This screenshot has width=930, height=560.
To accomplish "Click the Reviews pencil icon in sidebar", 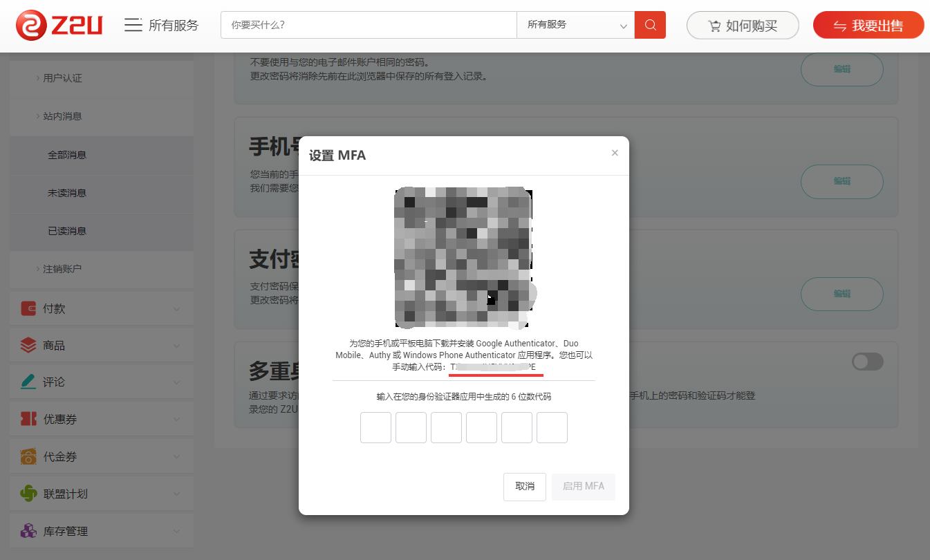I will (x=28, y=382).
